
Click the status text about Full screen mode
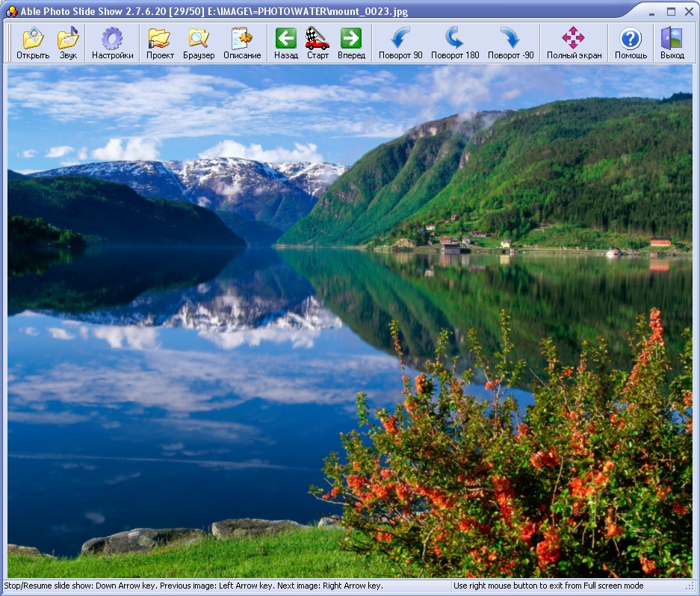click(548, 586)
